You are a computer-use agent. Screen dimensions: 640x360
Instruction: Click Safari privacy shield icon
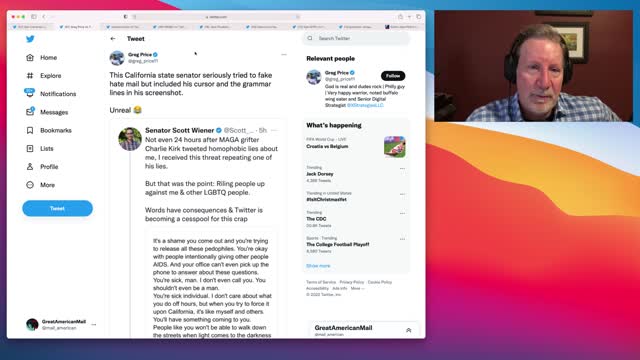pyautogui.click(x=125, y=17)
